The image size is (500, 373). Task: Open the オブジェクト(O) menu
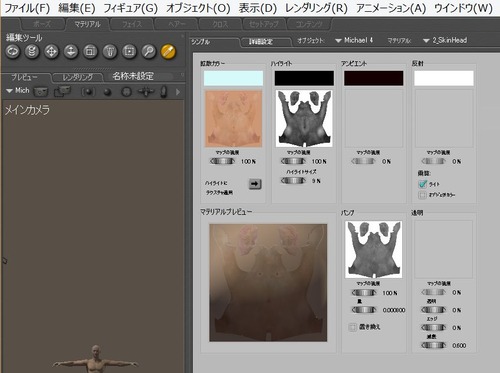click(x=198, y=8)
